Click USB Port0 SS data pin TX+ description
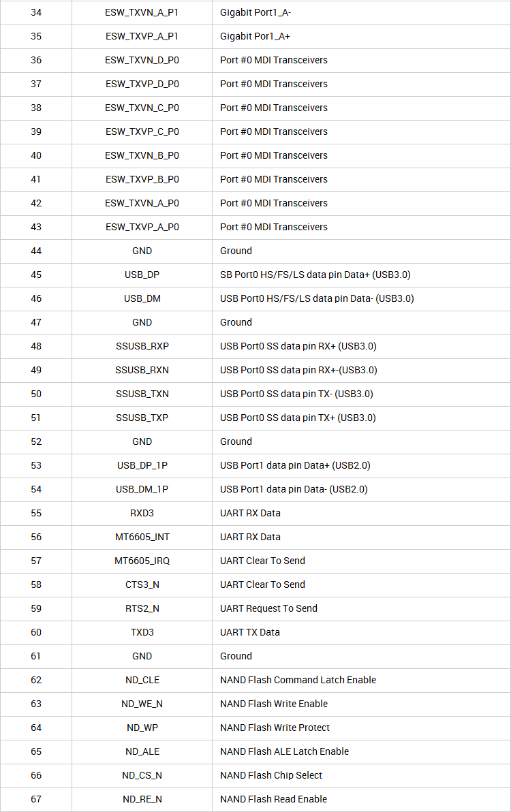The image size is (511, 812). coord(298,418)
